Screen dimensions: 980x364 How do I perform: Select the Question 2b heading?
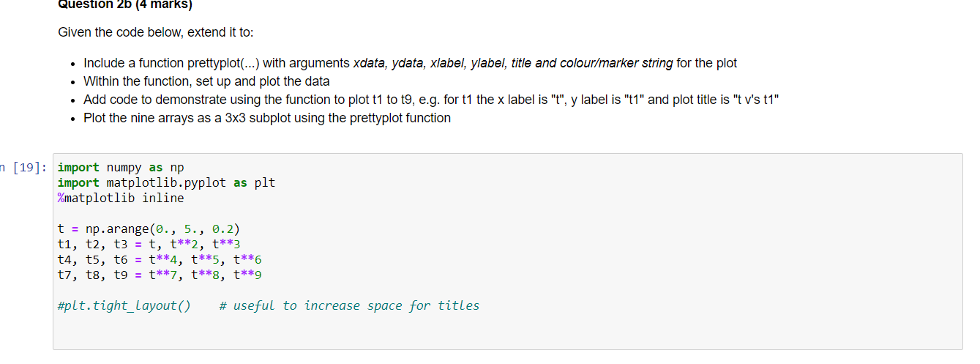[x=125, y=4]
